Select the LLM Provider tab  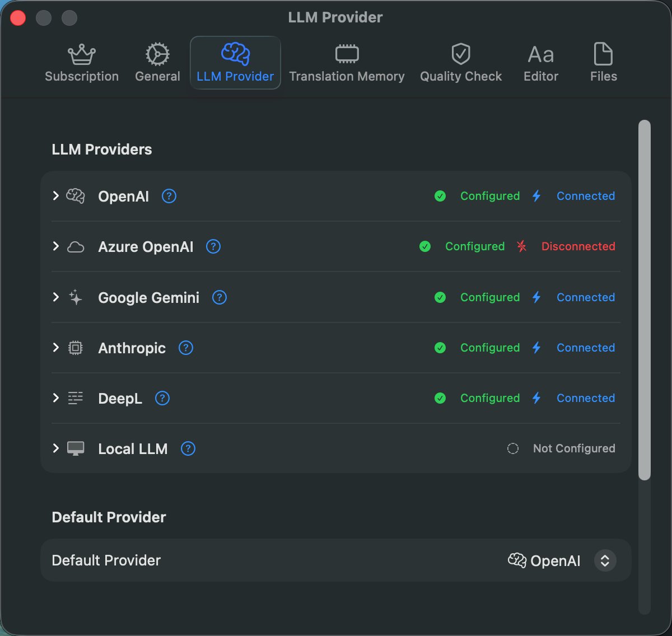click(x=235, y=63)
